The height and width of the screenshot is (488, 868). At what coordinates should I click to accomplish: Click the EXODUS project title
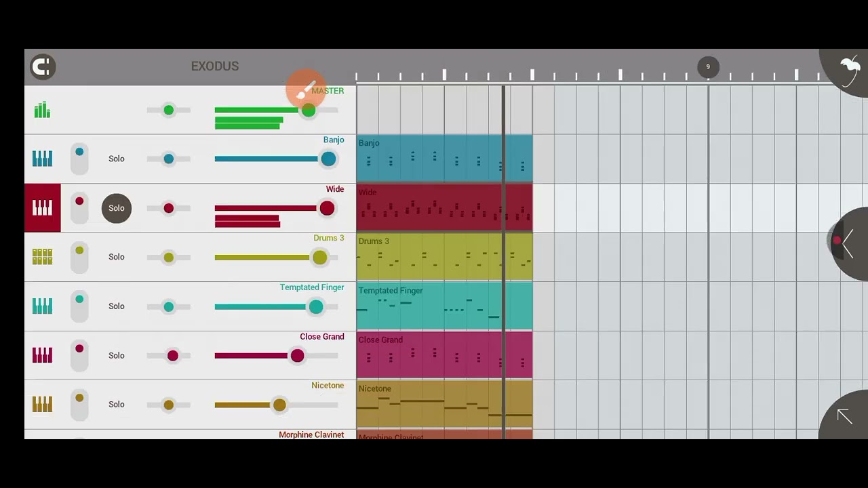click(x=215, y=66)
